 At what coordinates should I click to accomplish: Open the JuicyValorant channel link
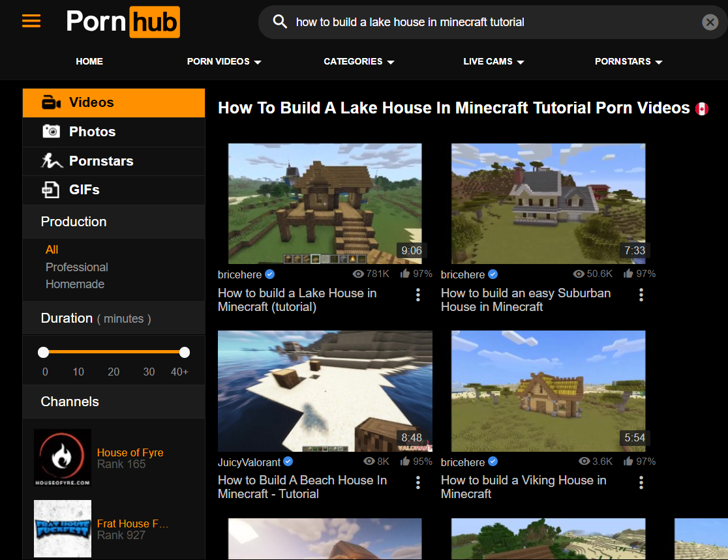(249, 462)
